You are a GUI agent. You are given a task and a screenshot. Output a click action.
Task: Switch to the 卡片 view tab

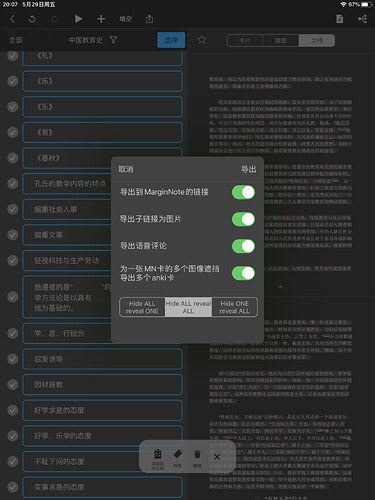point(245,41)
